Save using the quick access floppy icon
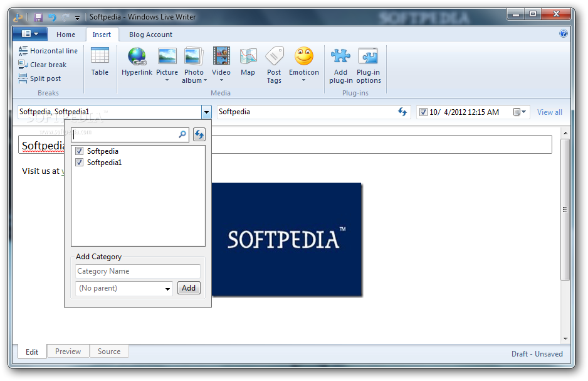588x381 pixels. tap(38, 17)
